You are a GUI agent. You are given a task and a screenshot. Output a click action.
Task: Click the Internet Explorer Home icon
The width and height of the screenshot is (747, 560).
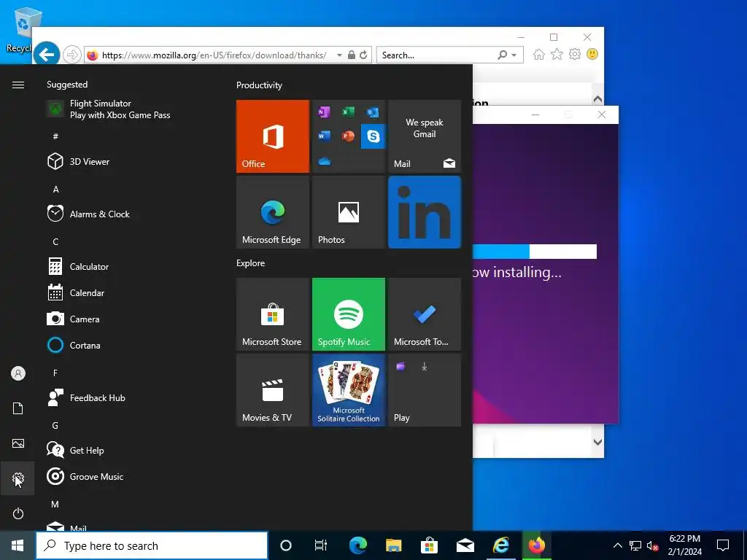[539, 54]
